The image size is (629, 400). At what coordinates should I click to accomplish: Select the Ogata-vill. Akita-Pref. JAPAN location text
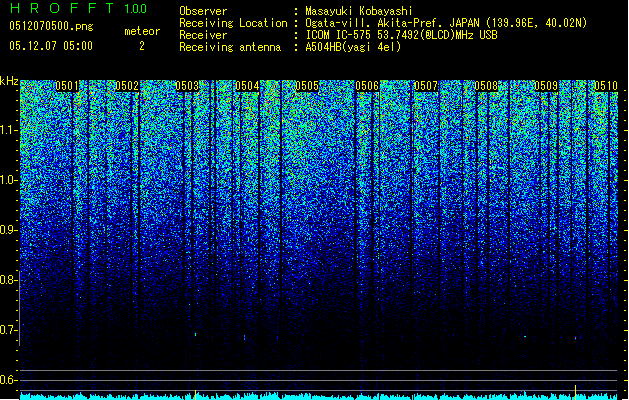446,23
